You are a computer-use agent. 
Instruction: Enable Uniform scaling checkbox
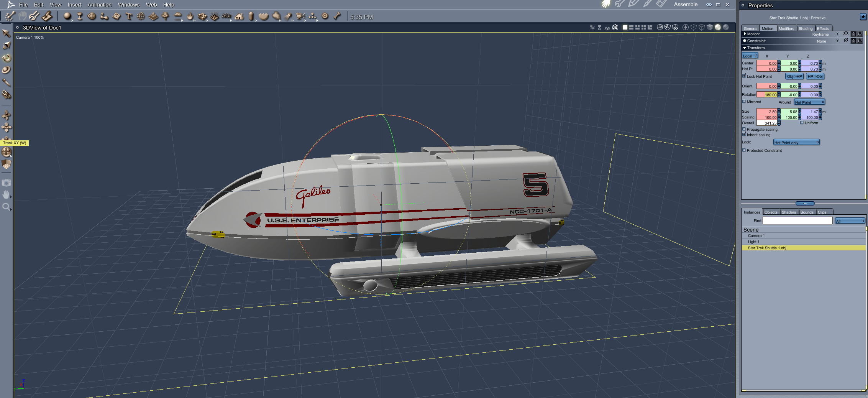coord(802,123)
